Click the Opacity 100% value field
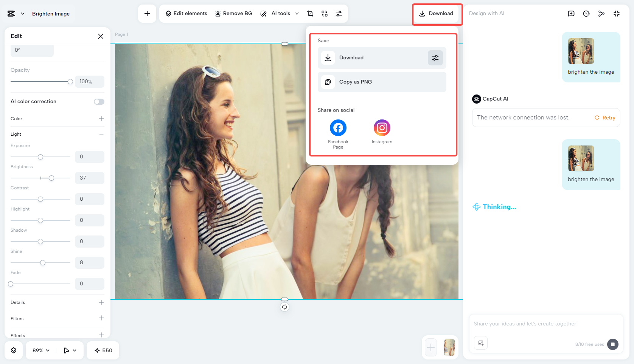This screenshot has width=634, height=364. click(90, 82)
